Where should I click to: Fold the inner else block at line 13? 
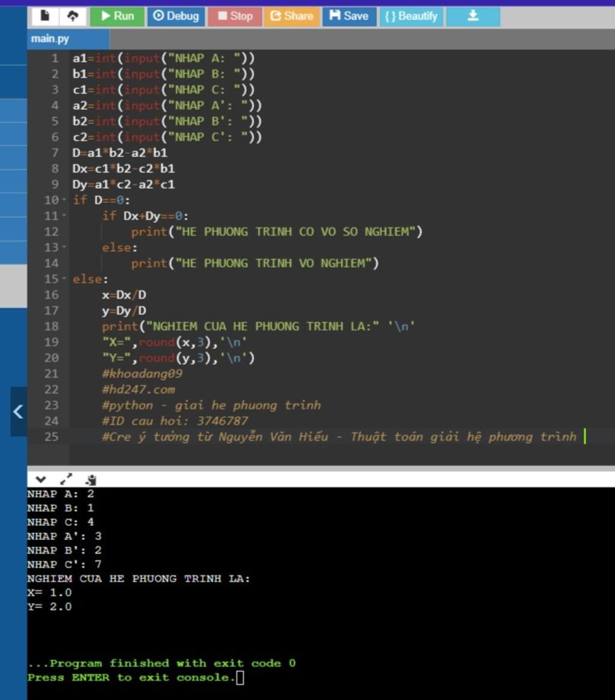point(64,248)
